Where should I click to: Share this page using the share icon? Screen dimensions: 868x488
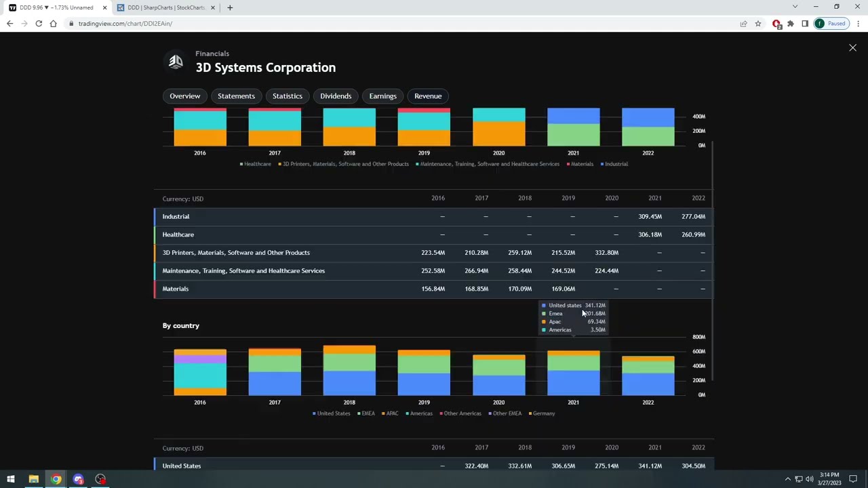tap(744, 24)
